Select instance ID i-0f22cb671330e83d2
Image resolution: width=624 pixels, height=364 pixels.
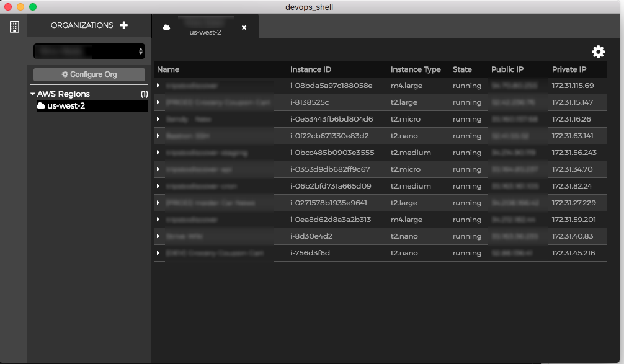click(329, 136)
